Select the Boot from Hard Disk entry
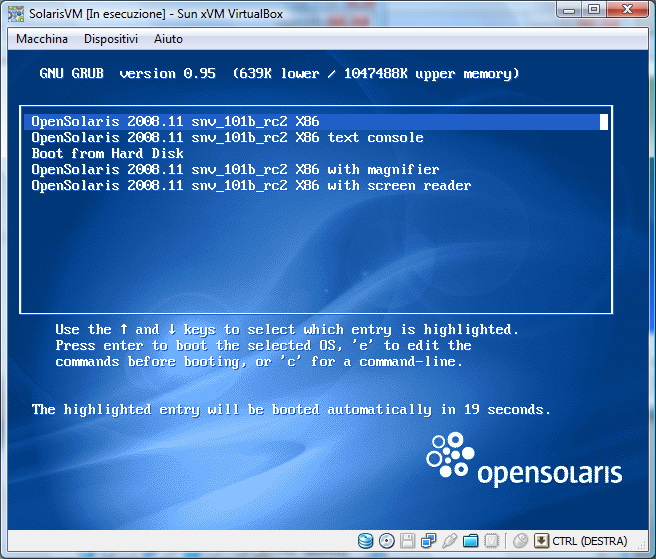 point(108,154)
